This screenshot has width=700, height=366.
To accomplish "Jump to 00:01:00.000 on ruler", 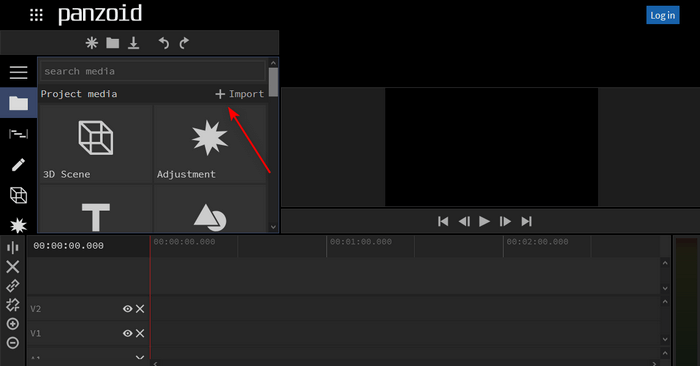I will (361, 242).
